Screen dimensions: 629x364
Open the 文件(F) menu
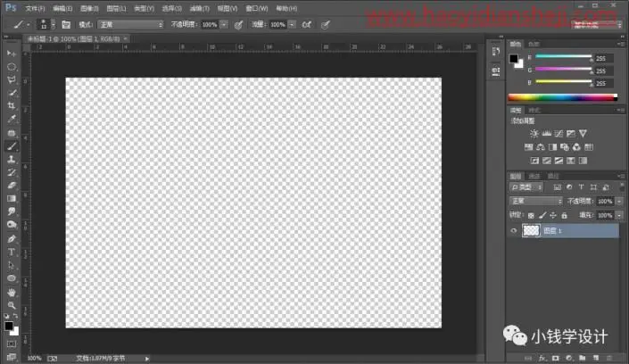click(x=35, y=8)
